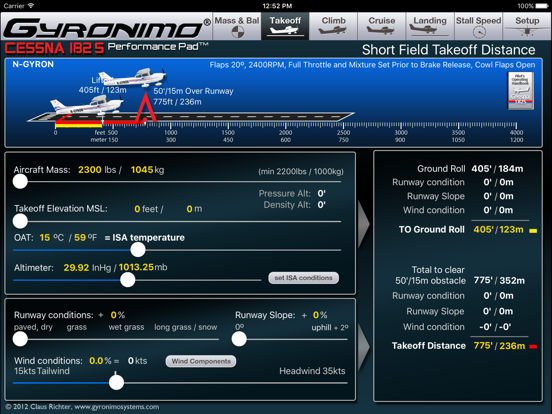The height and width of the screenshot is (414, 552).
Task: Click the gyronimosystems.com copyright text
Action: [82, 407]
